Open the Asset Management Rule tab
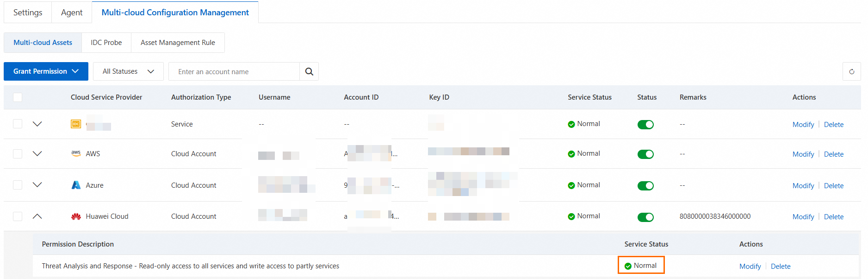The height and width of the screenshot is (279, 868). tap(178, 43)
